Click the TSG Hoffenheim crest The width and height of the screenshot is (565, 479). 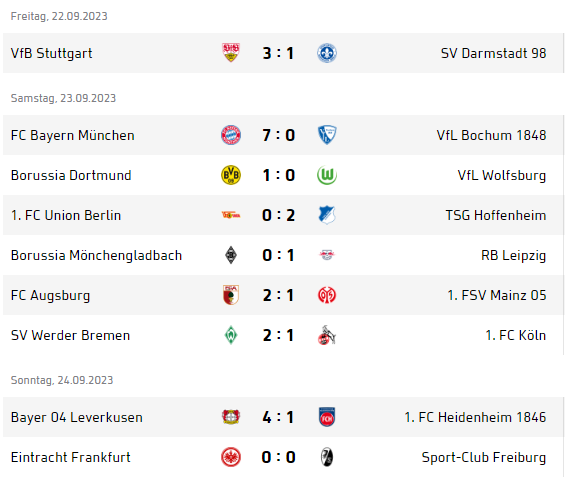click(327, 215)
